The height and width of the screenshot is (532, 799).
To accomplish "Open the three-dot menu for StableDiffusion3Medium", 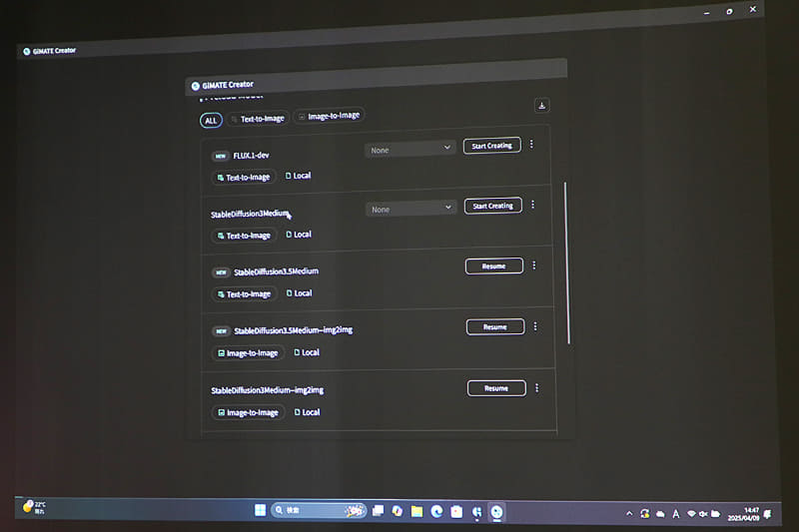I will click(532, 205).
